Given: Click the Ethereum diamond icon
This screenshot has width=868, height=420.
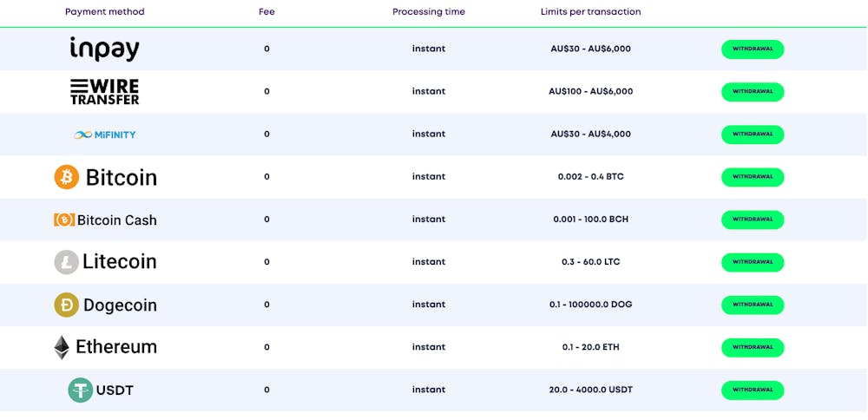Looking at the screenshot, I should pos(62,347).
